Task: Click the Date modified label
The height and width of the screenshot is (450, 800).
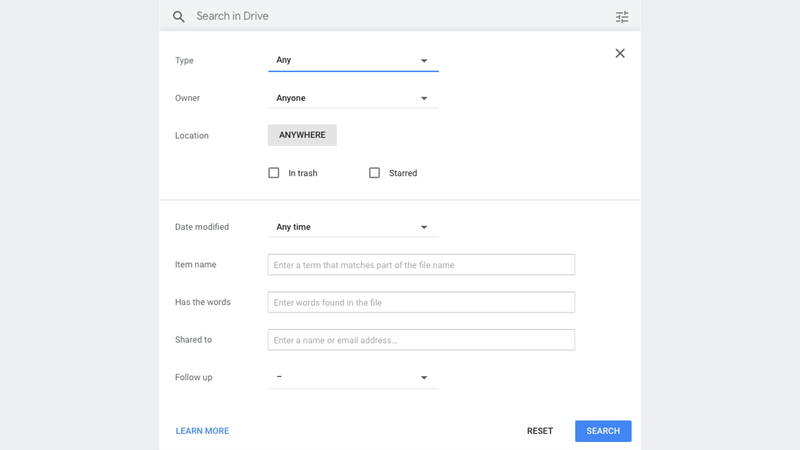Action: tap(202, 227)
